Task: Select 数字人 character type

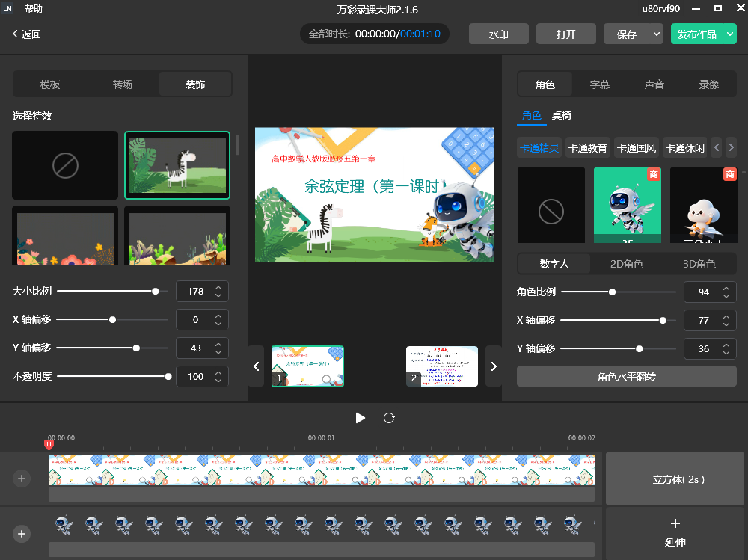Action: click(554, 264)
